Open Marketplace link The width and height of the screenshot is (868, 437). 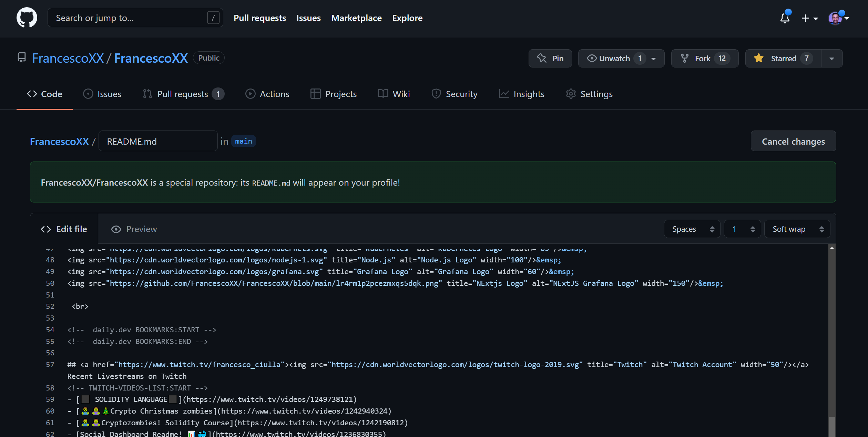(x=356, y=18)
